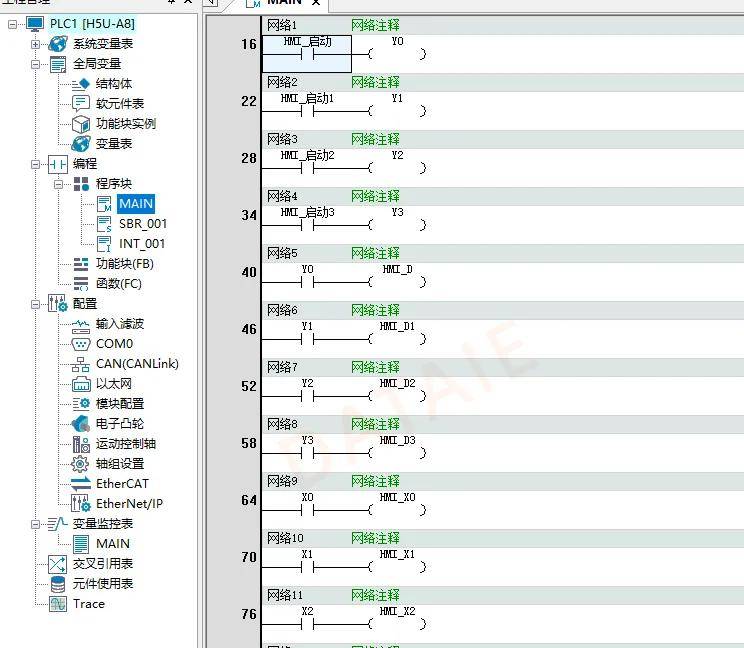Click the 轴组设置 gear icon
744x648 pixels.
click(80, 463)
